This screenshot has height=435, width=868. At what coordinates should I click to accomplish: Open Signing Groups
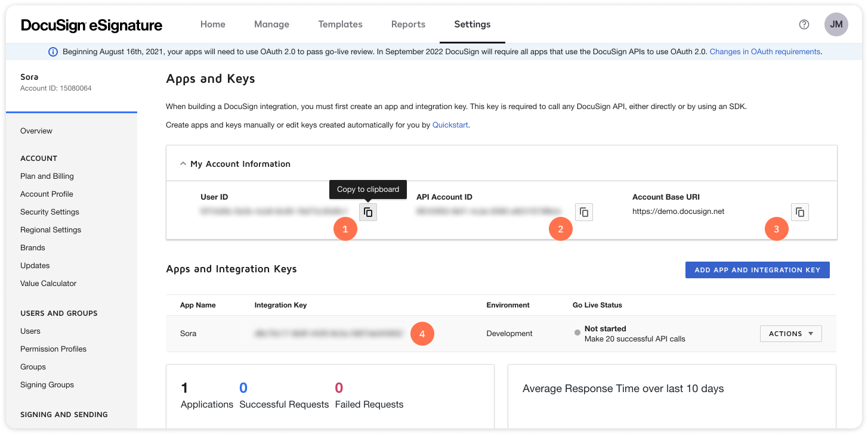point(47,385)
